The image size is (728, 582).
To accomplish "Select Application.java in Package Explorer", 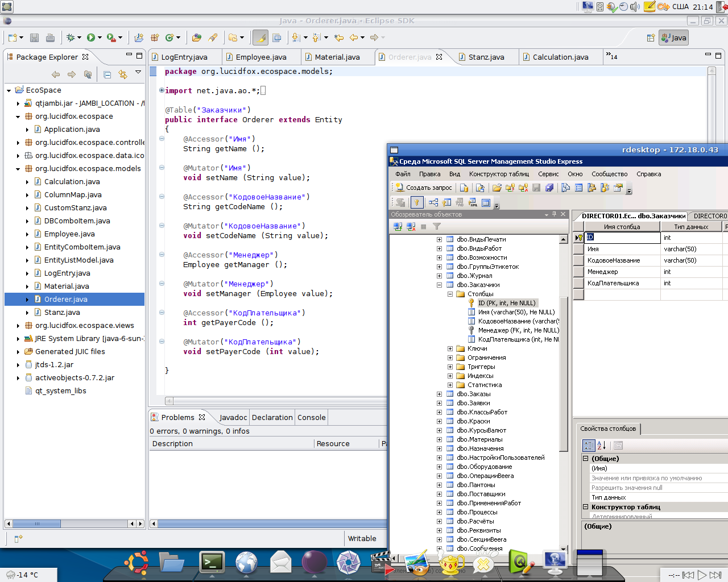I will tap(72, 130).
